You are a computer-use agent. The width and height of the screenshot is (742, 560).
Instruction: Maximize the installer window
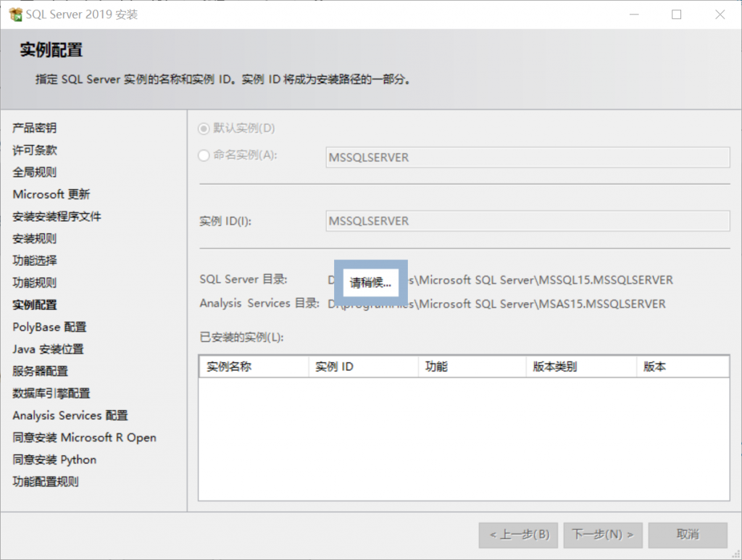click(x=676, y=14)
